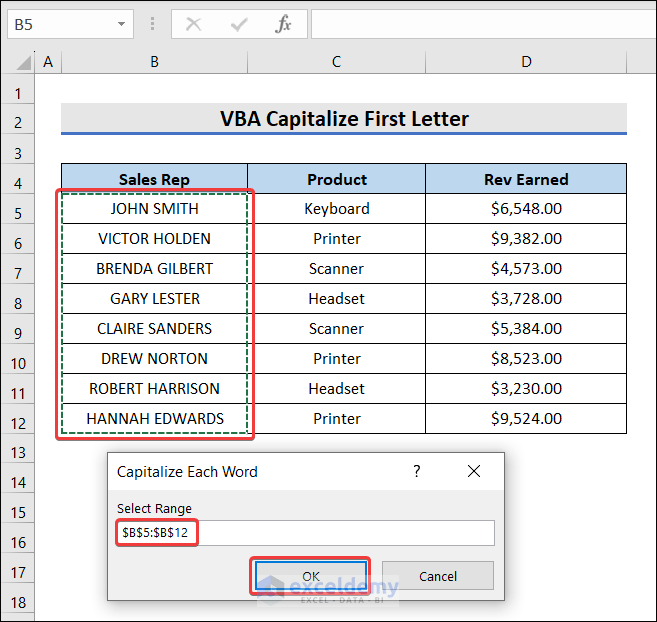Click the Scanner cell in row 7
The height and width of the screenshot is (622, 657).
pyautogui.click(x=336, y=269)
